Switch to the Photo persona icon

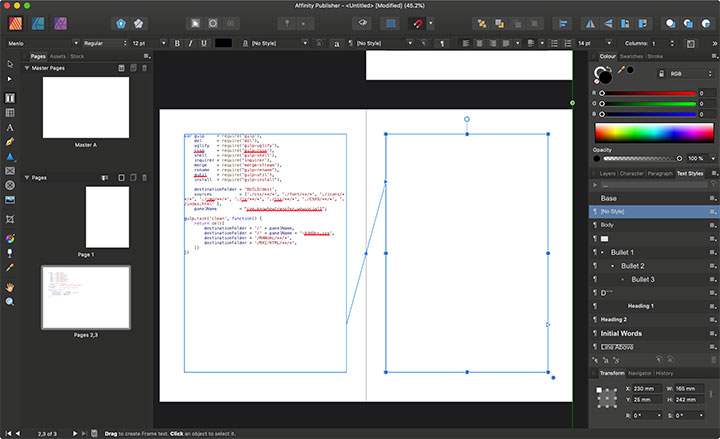pyautogui.click(x=61, y=23)
